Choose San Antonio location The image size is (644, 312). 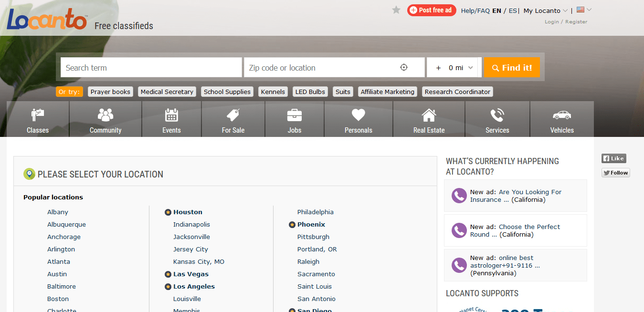pyautogui.click(x=317, y=299)
